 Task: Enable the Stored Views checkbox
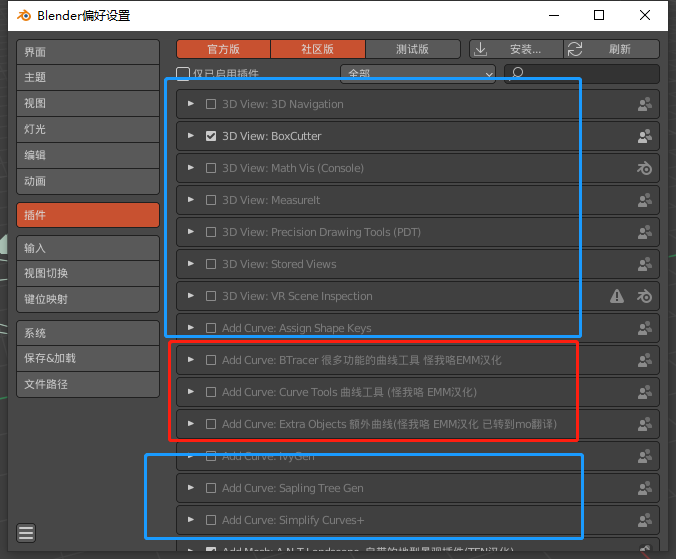[x=211, y=264]
